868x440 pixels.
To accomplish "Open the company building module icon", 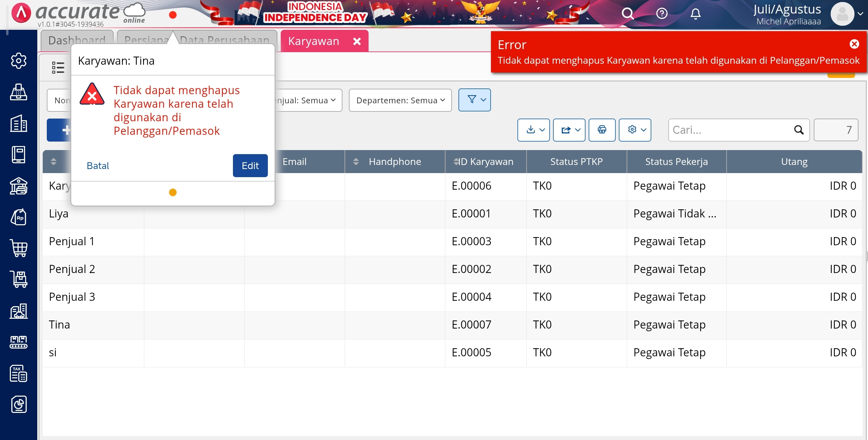I will [x=19, y=123].
